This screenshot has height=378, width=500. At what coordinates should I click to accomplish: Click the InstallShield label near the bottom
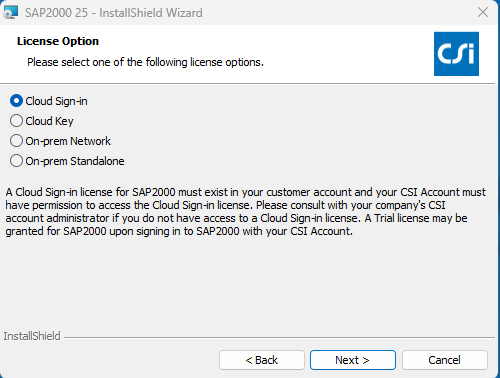[x=32, y=336]
